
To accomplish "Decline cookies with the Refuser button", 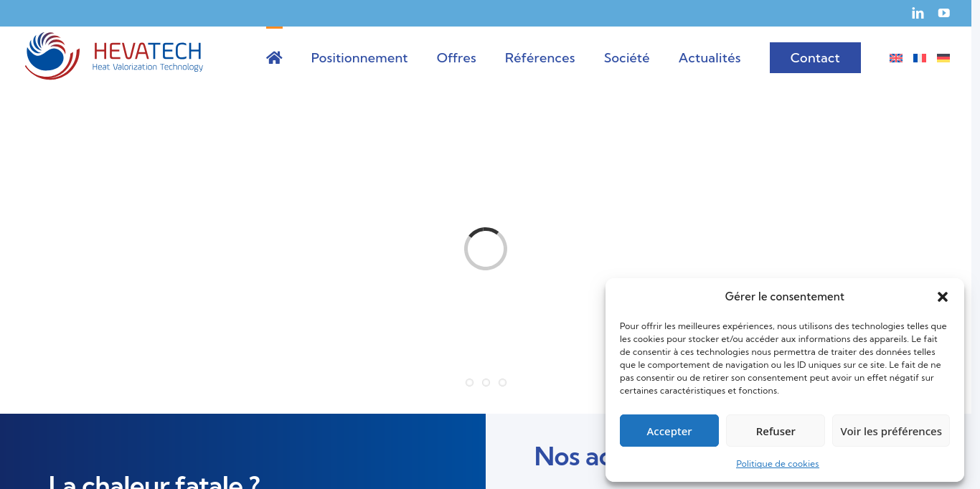I will 776,431.
